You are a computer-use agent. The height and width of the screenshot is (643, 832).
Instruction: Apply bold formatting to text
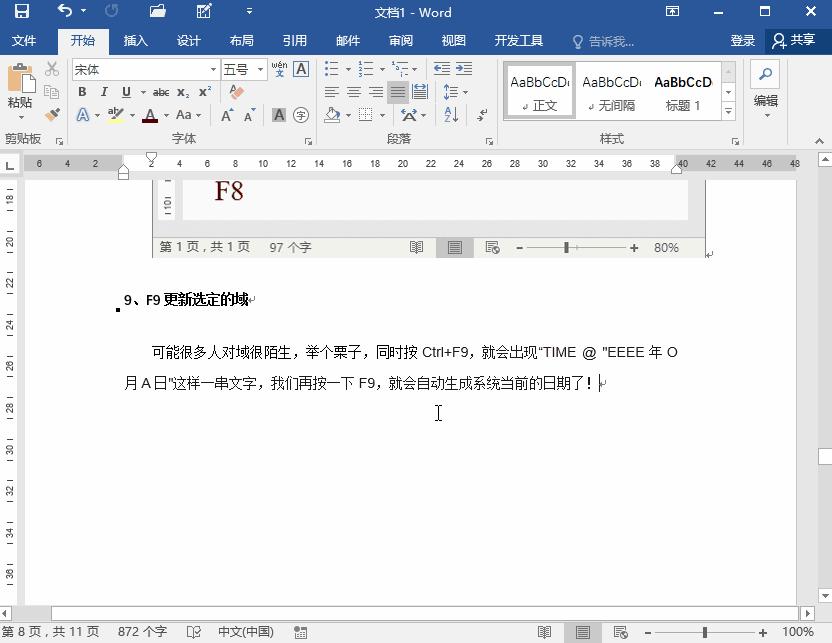coord(81,92)
